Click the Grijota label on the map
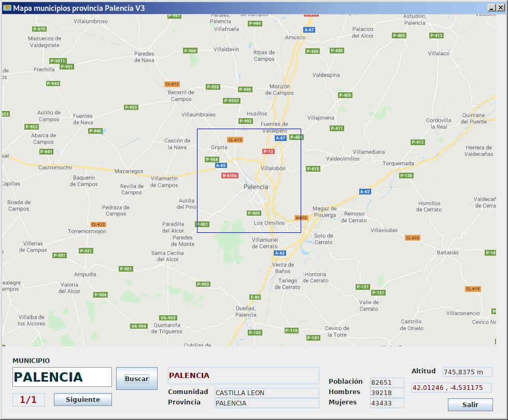The image size is (508, 420). coord(219,147)
